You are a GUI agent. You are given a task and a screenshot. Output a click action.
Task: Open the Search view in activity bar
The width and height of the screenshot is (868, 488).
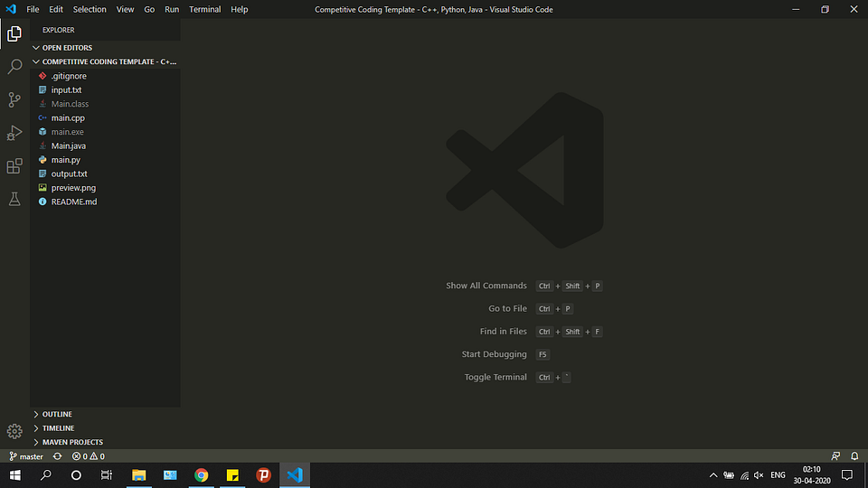[14, 66]
